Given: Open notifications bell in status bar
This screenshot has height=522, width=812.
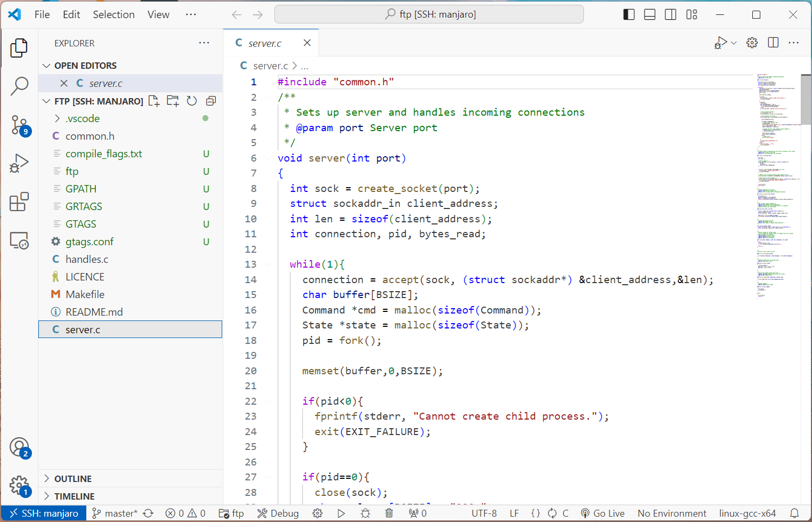Looking at the screenshot, I should pyautogui.click(x=794, y=513).
